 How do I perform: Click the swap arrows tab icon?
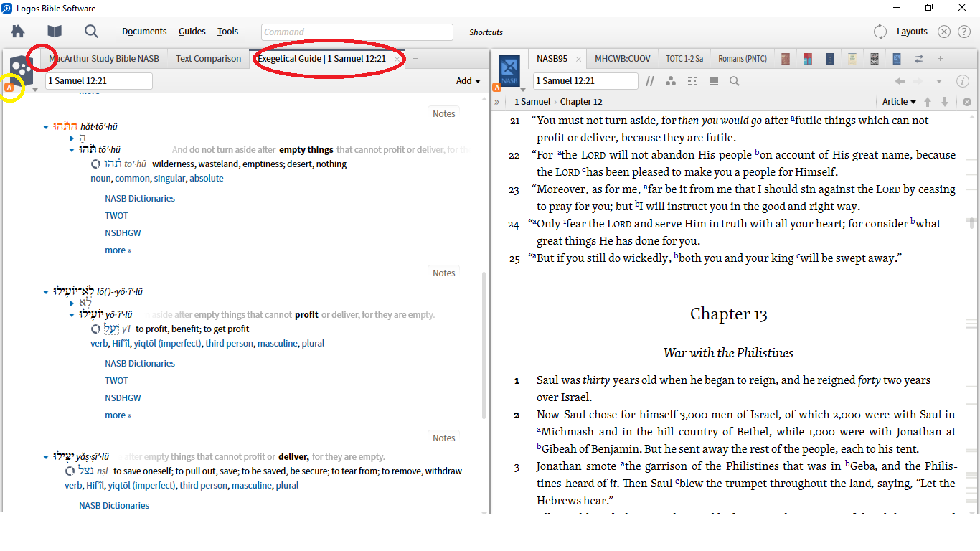point(919,59)
